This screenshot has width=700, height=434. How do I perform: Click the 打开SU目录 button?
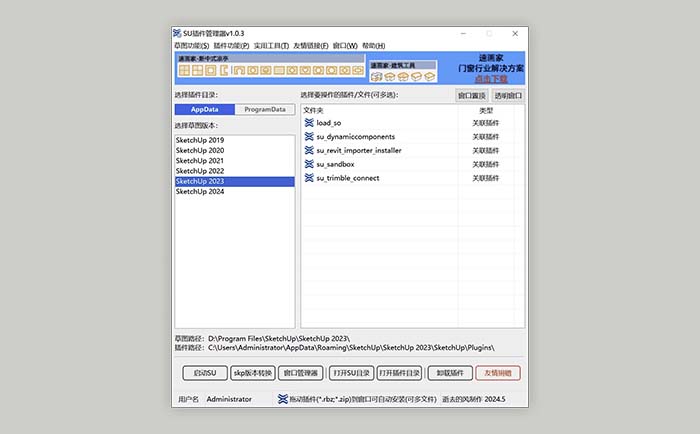pyautogui.click(x=351, y=373)
